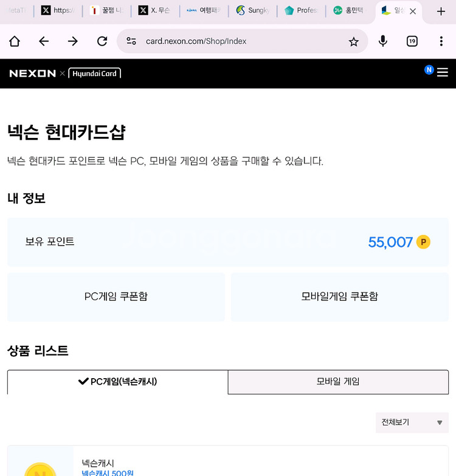This screenshot has width=456, height=476.
Task: Switch to the 모바일 게임 tab
Action: 338,382
